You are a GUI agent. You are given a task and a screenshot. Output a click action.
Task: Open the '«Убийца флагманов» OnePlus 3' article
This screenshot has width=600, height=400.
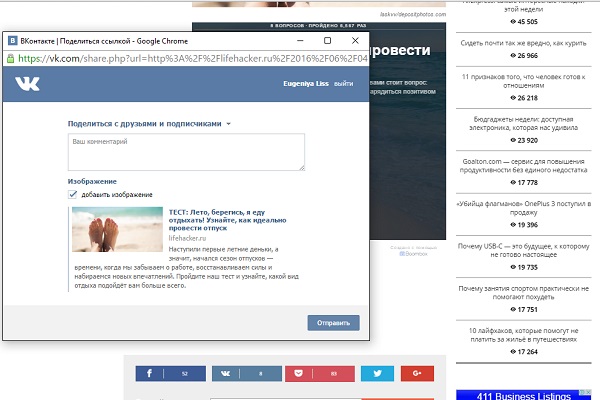coord(523,208)
